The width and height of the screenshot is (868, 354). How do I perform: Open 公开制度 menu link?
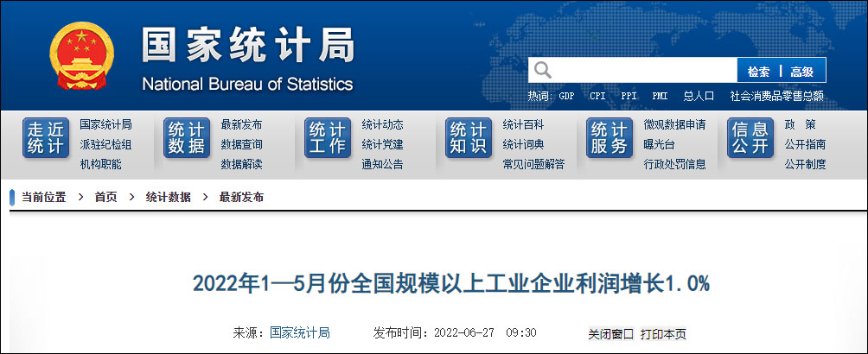point(805,164)
